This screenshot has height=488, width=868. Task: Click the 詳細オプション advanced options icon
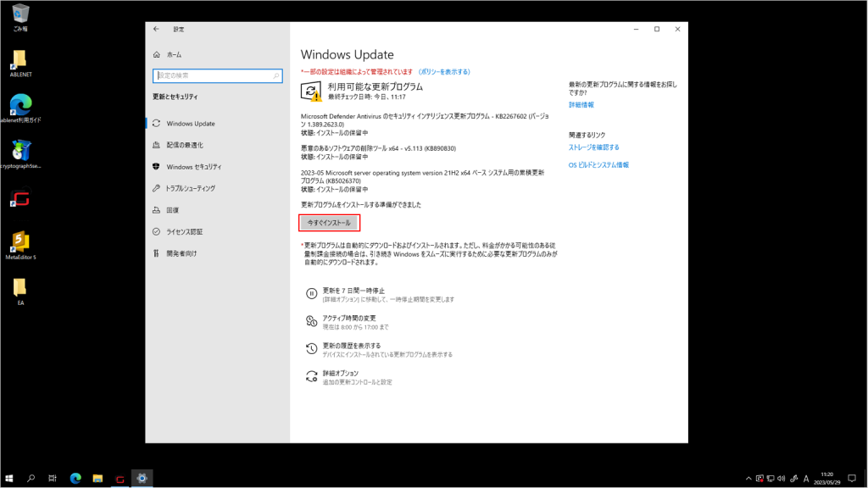coord(312,377)
